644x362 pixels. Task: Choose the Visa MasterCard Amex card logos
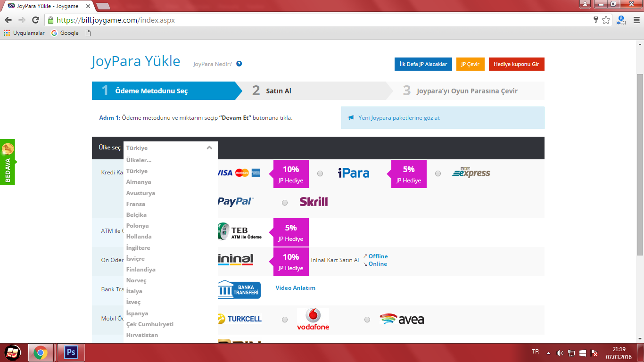(x=239, y=173)
